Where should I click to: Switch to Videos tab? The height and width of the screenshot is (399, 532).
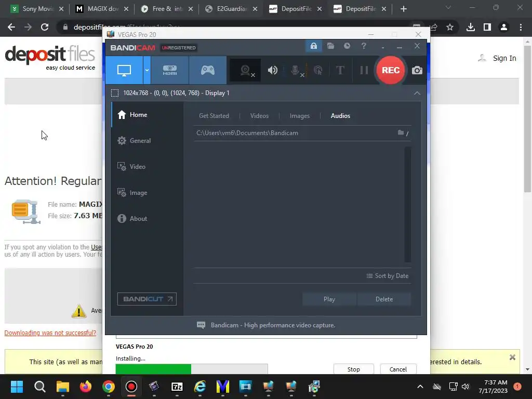259,116
